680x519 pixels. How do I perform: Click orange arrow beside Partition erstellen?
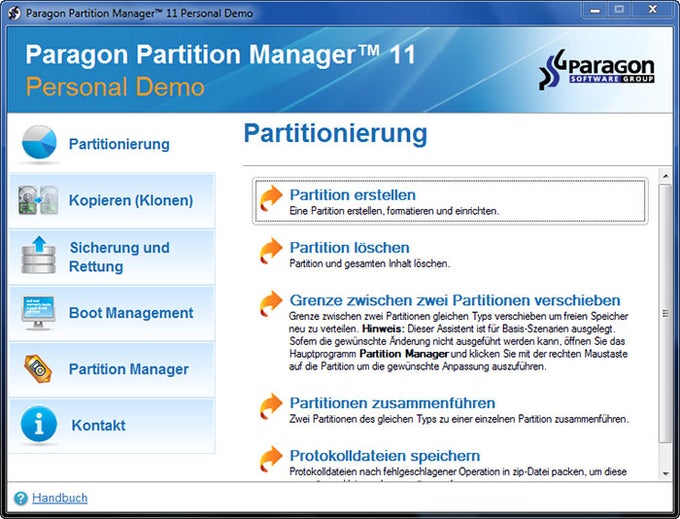click(271, 199)
